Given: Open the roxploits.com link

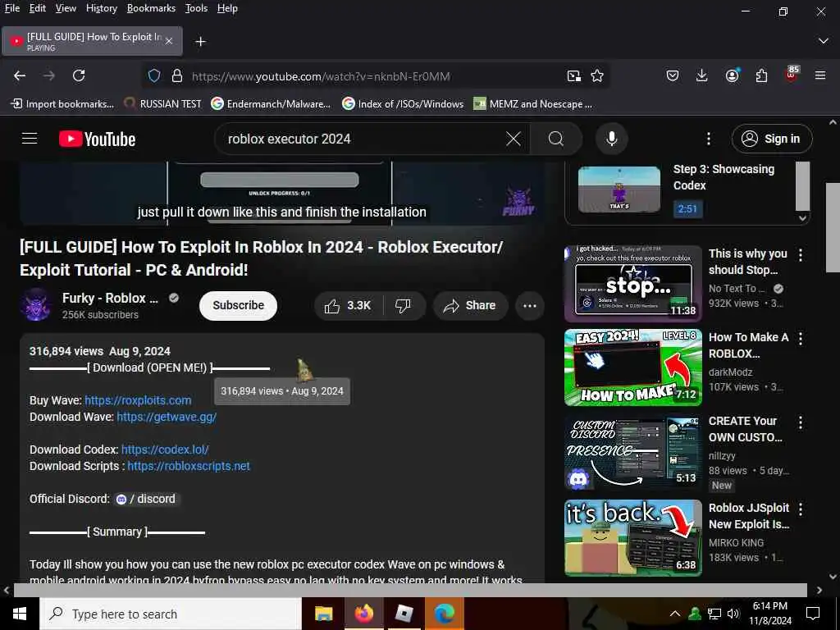Looking at the screenshot, I should [x=138, y=400].
